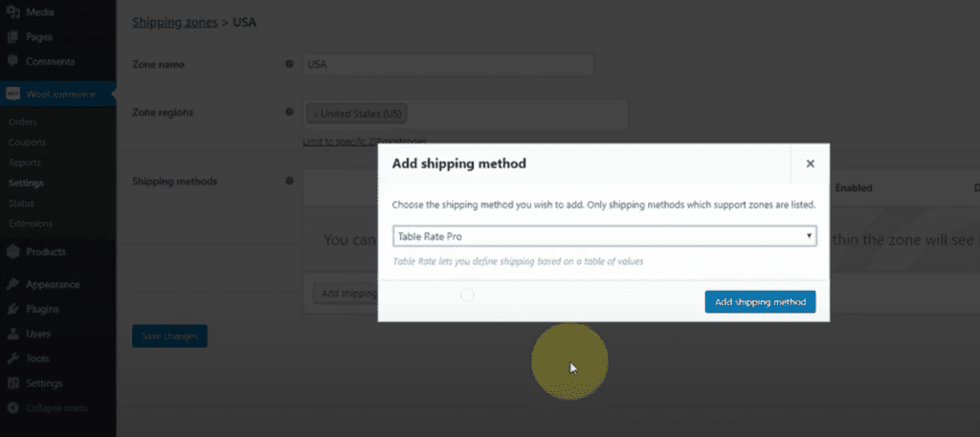Open the Table Rate Pro dropdown
Viewport: 980px width, 437px height.
(x=605, y=236)
